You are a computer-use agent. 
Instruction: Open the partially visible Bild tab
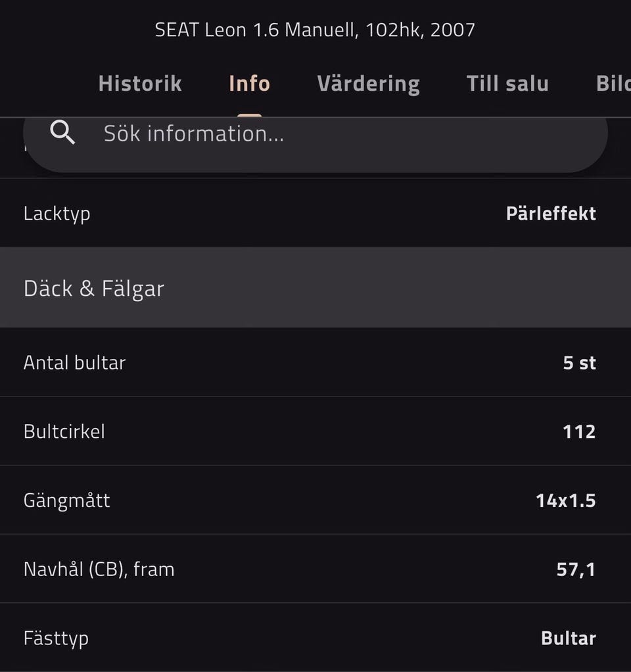613,84
